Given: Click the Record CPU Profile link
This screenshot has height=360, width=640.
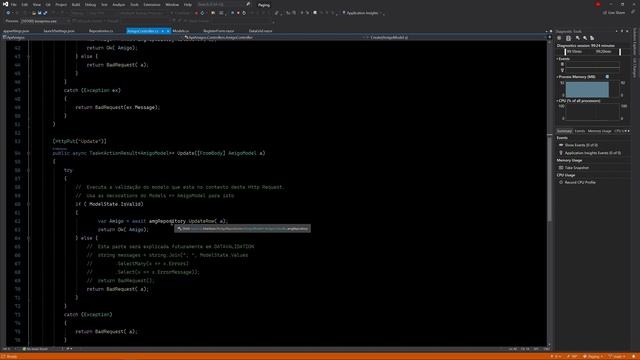Looking at the screenshot, I should click(580, 182).
